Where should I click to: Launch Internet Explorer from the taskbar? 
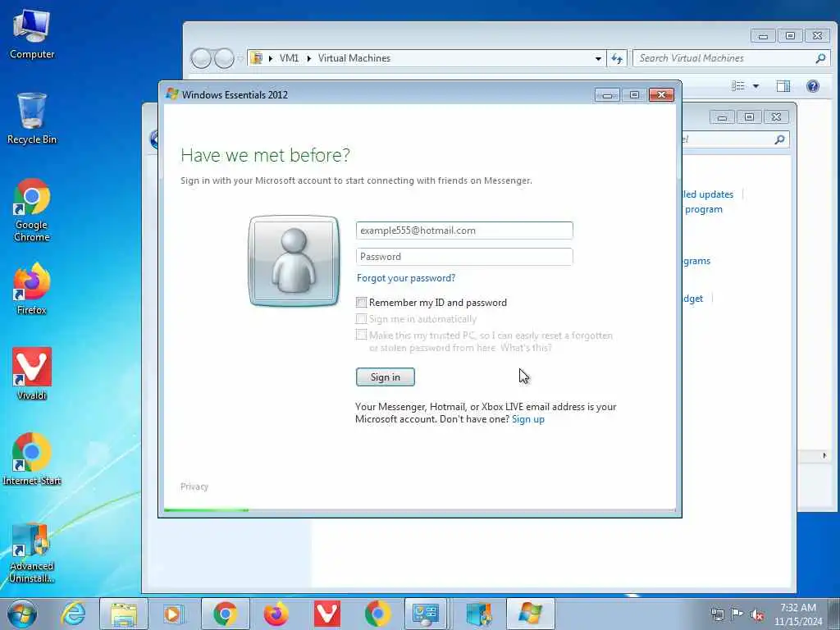(x=72, y=614)
